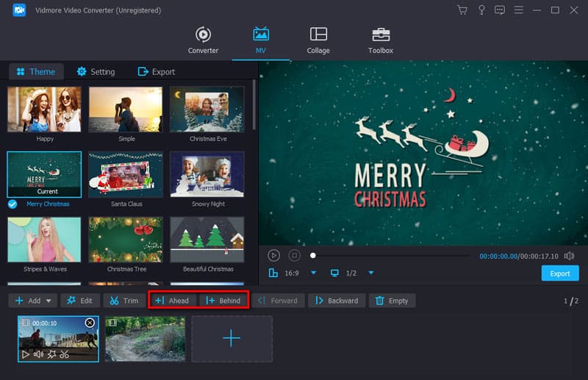Switch to the Collage tab
The image size is (588, 380).
click(x=318, y=40)
